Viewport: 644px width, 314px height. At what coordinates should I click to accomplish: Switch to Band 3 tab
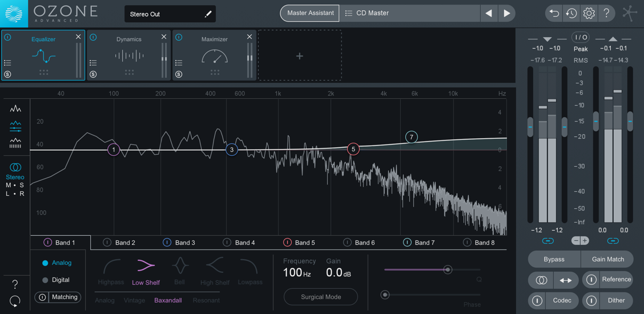pos(179,243)
